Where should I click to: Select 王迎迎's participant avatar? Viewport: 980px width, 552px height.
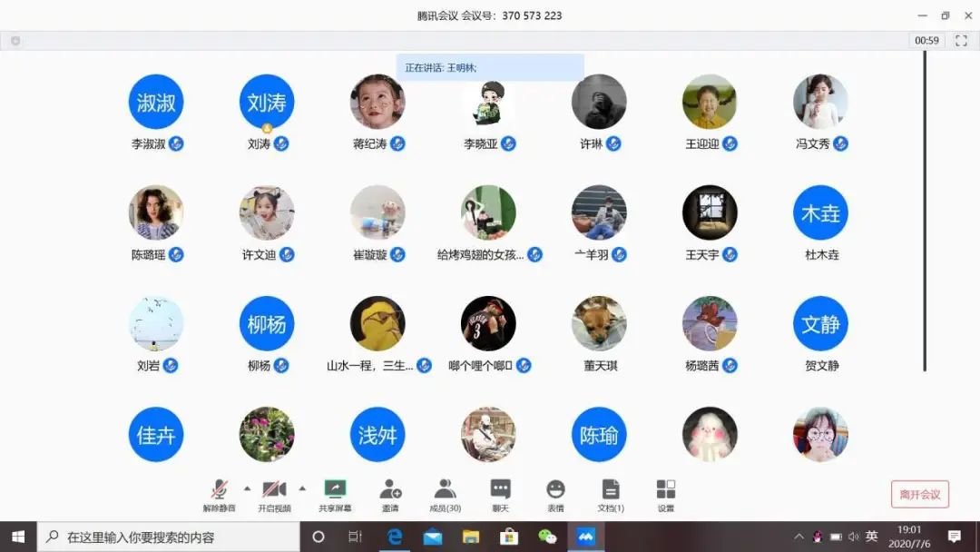[710, 102]
